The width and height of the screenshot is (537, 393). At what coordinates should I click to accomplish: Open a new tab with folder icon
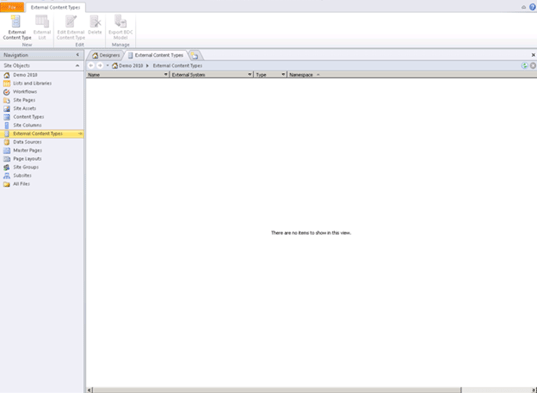195,55
